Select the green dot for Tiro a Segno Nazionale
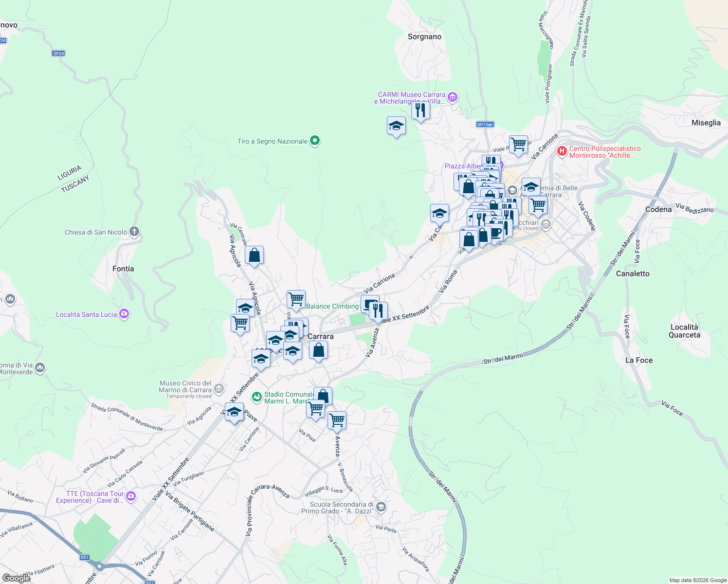 (x=314, y=140)
